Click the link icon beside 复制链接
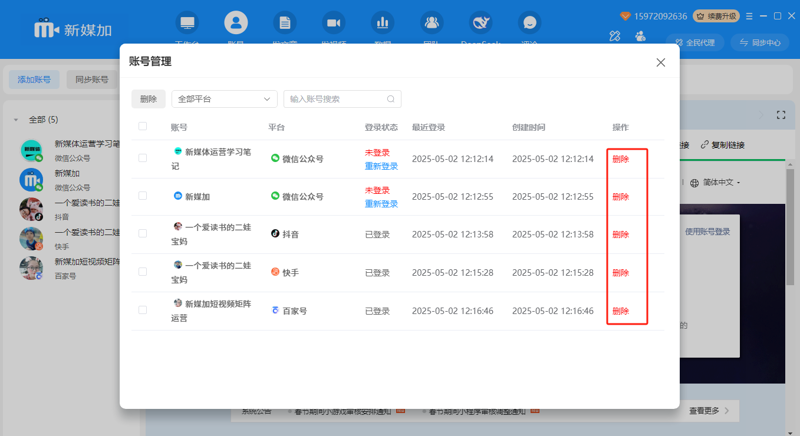 [x=705, y=145]
